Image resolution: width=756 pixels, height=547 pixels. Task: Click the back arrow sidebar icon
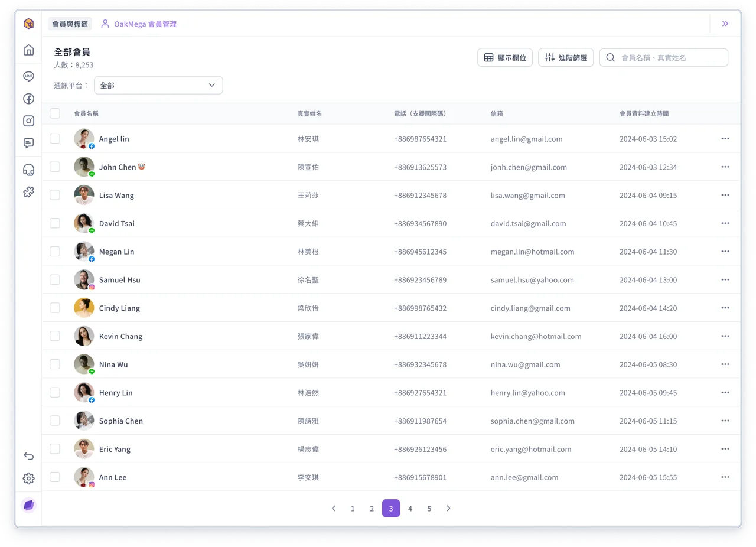pos(28,456)
